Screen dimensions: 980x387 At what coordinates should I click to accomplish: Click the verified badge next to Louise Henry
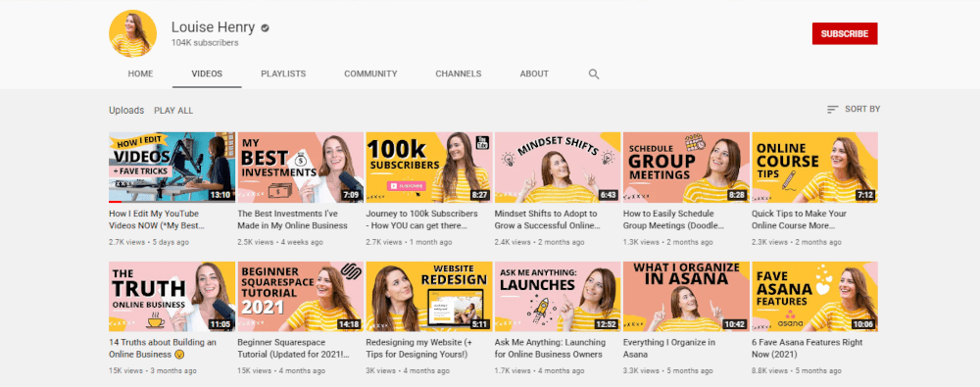[265, 28]
